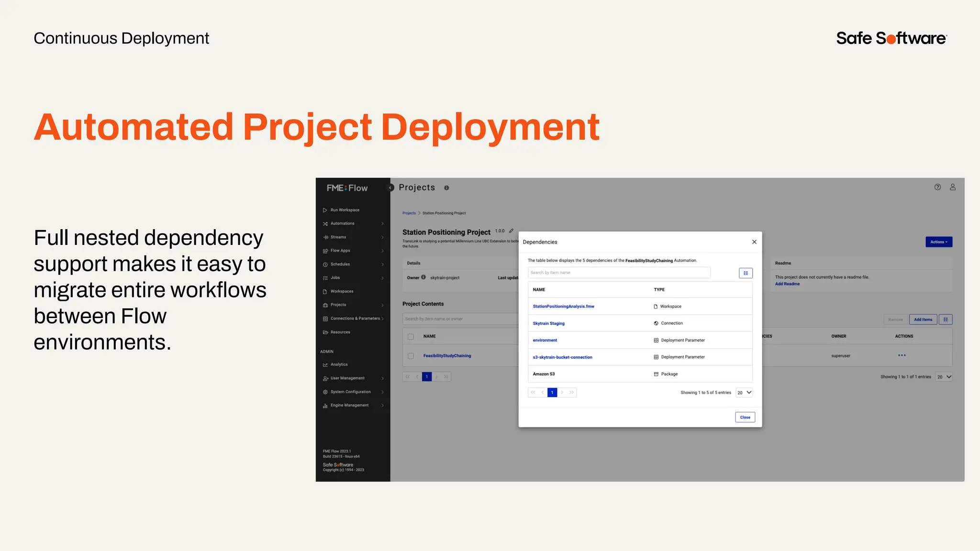Image resolution: width=980 pixels, height=551 pixels.
Task: Click the Jobs list icon
Action: point(325,278)
